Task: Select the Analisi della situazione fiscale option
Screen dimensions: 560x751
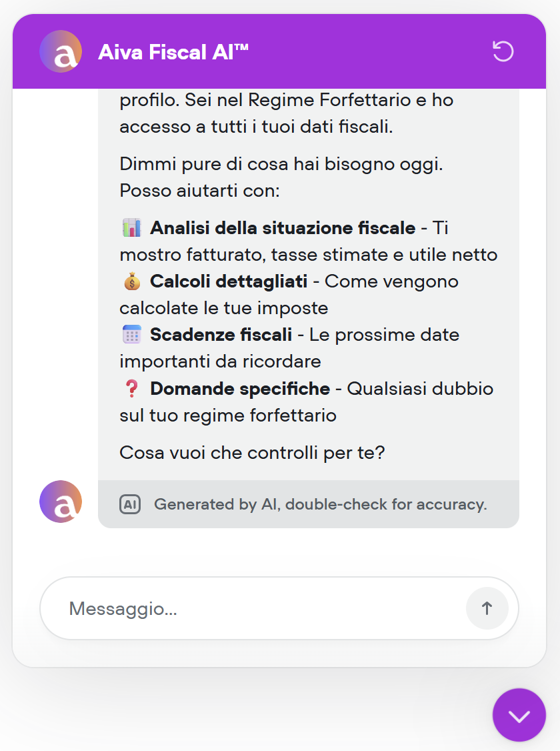Action: [280, 227]
